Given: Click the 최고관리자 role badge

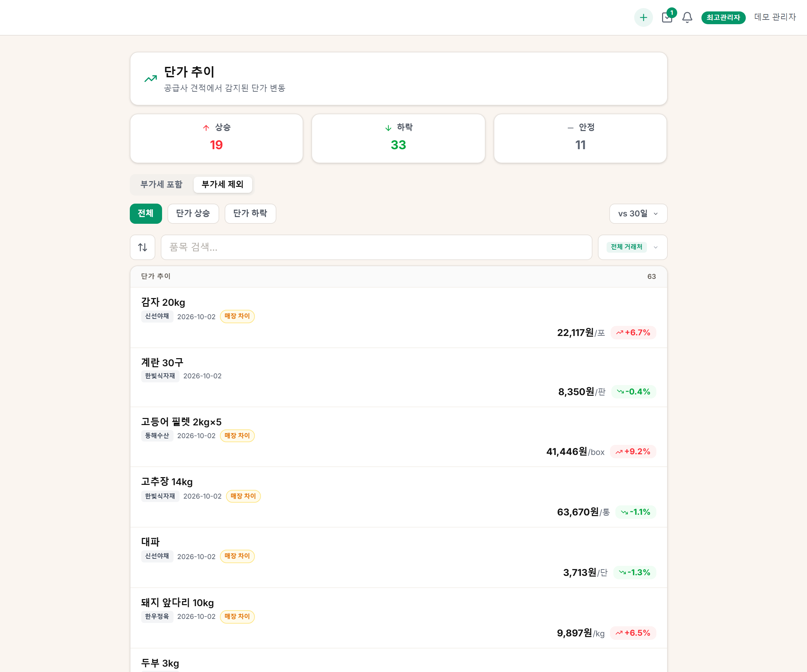Looking at the screenshot, I should point(723,18).
